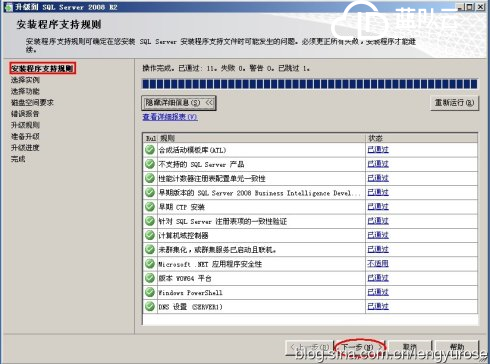Click green check icon for 合成活动模板库(ATL) rule
Screen dimensions: 490x364
pyautogui.click(x=150, y=150)
